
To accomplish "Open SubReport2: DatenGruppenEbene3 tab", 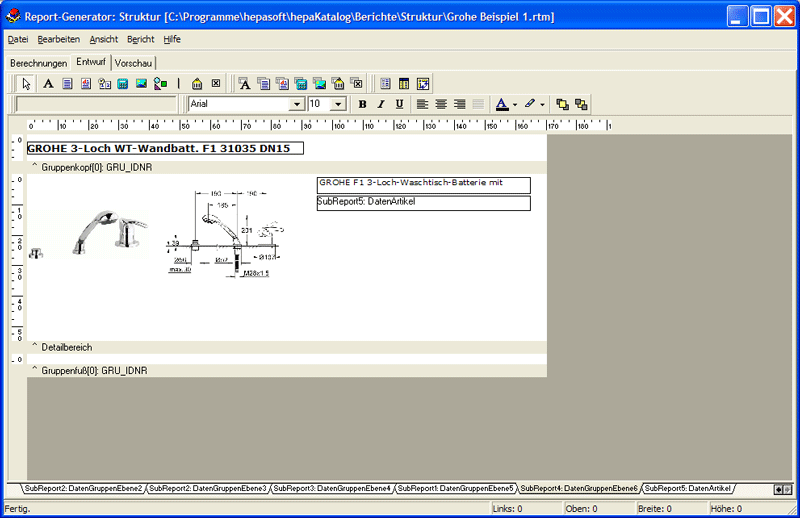I will tap(208, 488).
